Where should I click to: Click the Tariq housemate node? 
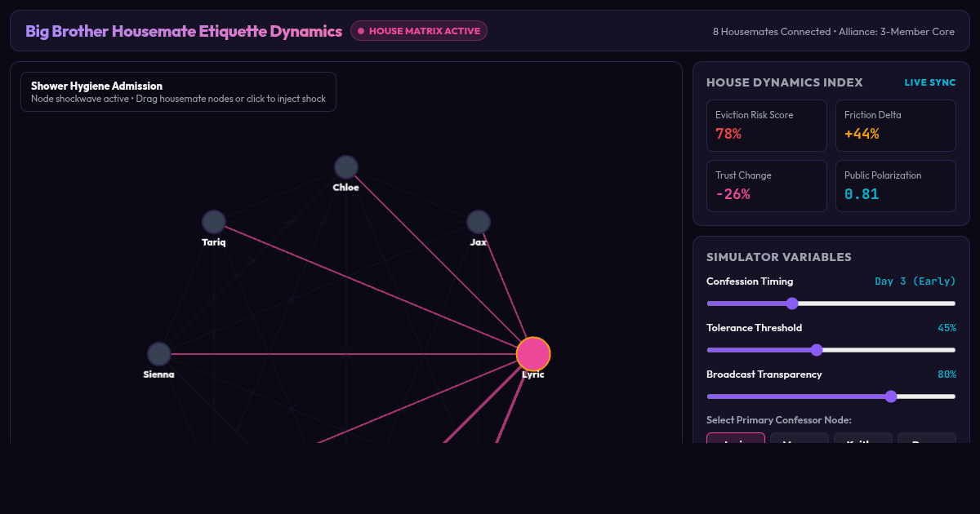(x=214, y=222)
